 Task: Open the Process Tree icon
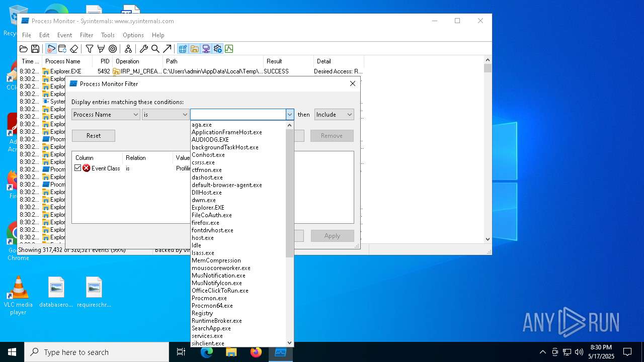(128, 49)
